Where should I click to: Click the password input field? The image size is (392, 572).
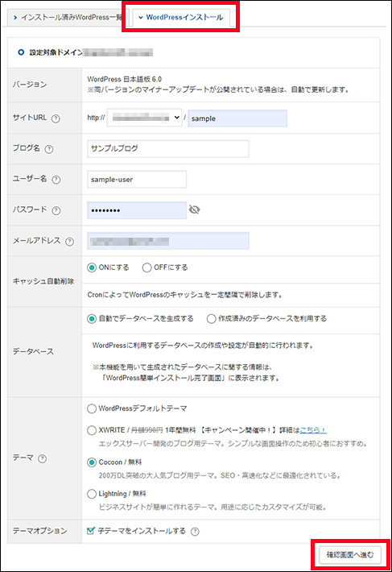[137, 210]
